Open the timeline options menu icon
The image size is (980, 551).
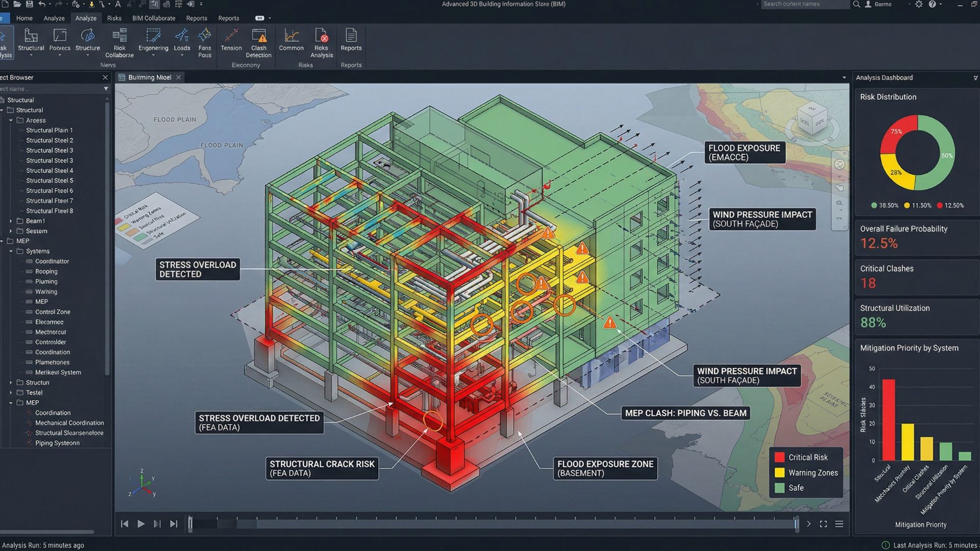[x=839, y=524]
